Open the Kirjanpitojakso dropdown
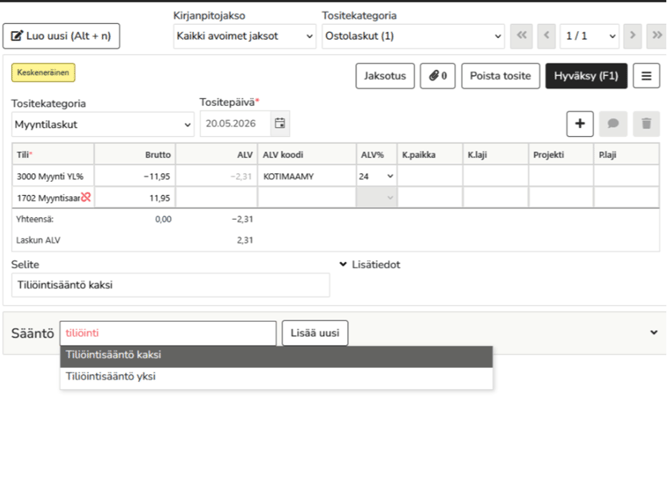Screen dimensions: 670x492 click(x=244, y=36)
